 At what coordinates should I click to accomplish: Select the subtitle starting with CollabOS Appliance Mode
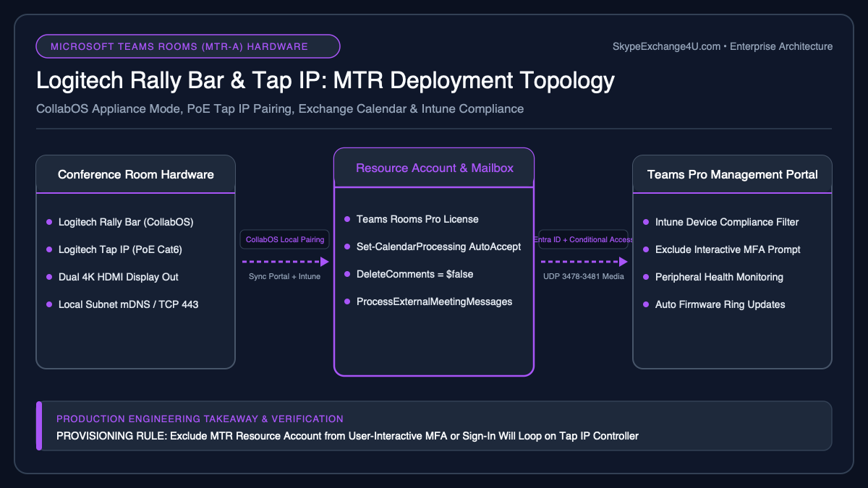[x=280, y=109]
